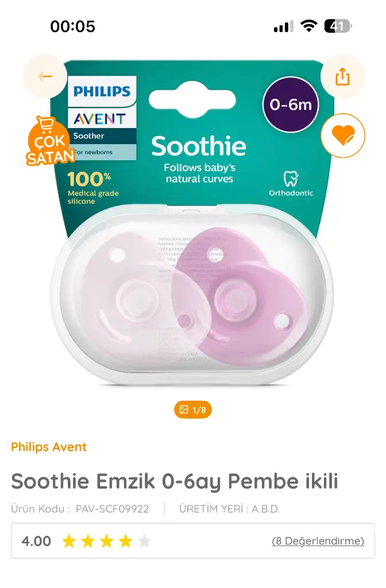The width and height of the screenshot is (386, 588).
Task: Open the 1/8 image gallery counter
Action: (x=193, y=409)
